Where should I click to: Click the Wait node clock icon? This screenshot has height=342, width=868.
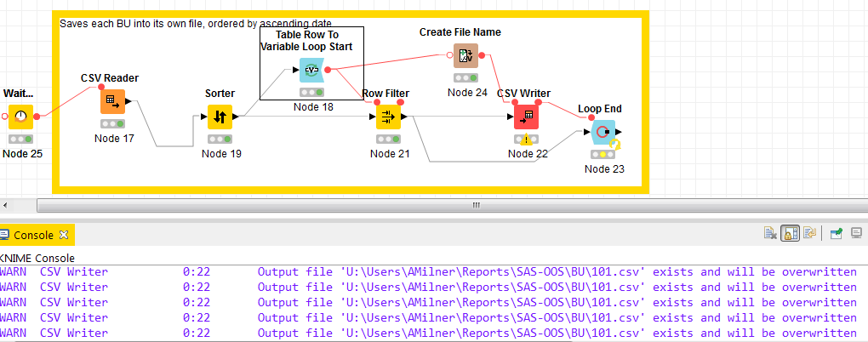pos(21,117)
